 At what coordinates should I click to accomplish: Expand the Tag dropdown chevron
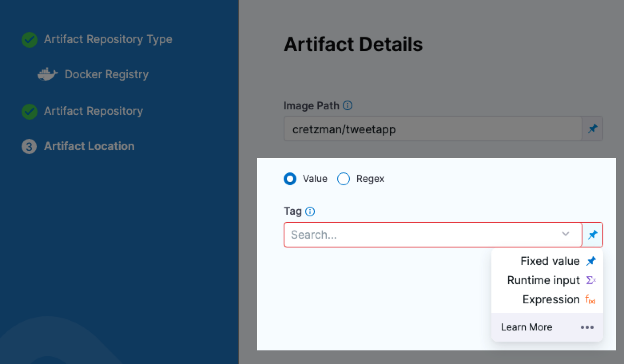coord(565,234)
